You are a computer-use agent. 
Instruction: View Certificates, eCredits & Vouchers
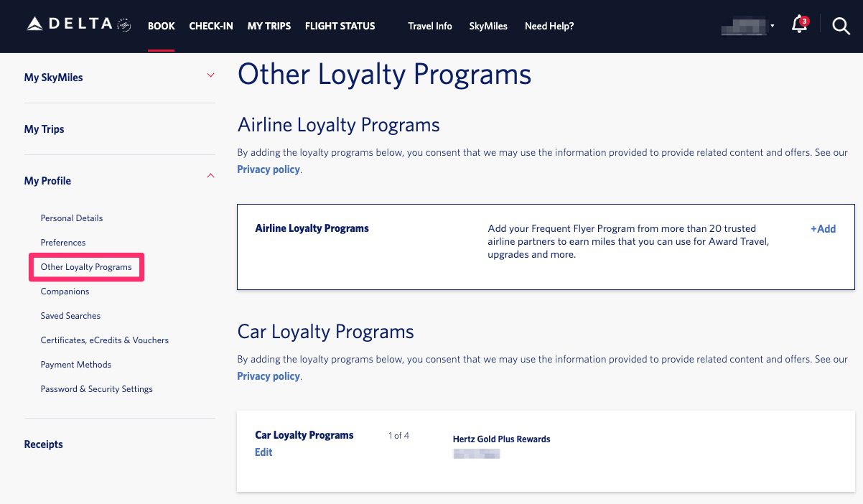click(x=104, y=340)
